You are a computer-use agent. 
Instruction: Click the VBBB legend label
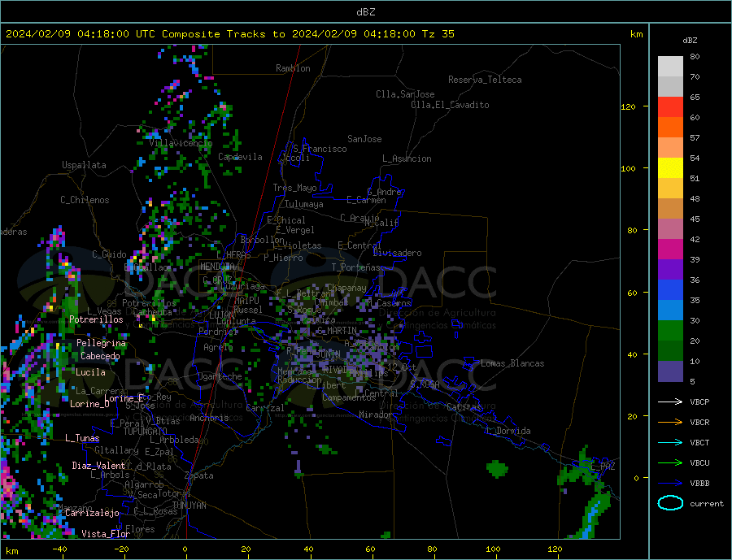699,484
